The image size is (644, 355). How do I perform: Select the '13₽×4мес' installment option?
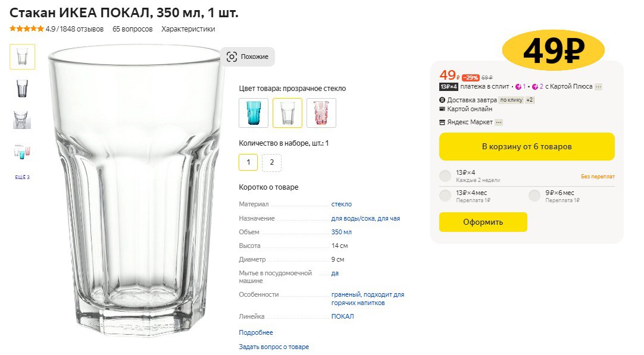(445, 196)
